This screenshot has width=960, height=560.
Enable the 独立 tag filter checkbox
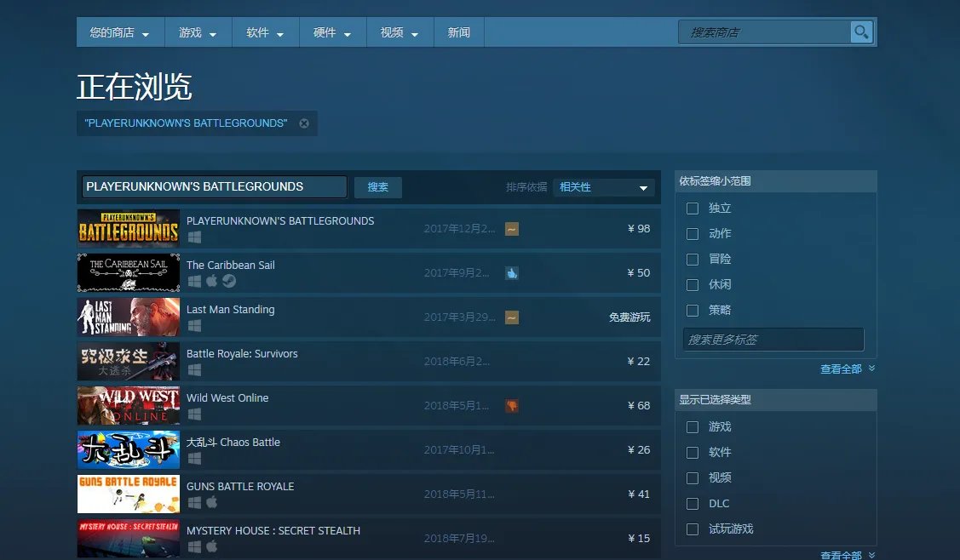pyautogui.click(x=693, y=208)
